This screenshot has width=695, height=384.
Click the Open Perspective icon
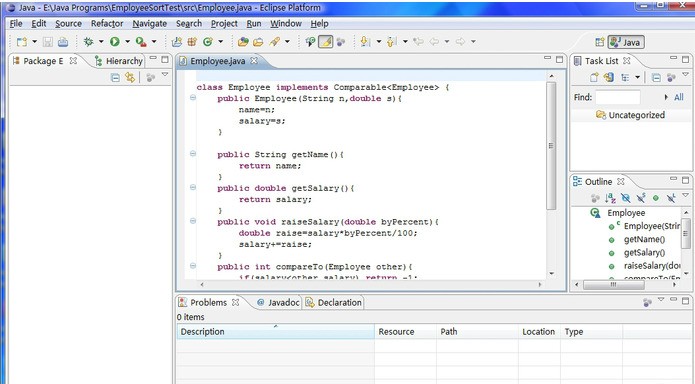(x=599, y=42)
